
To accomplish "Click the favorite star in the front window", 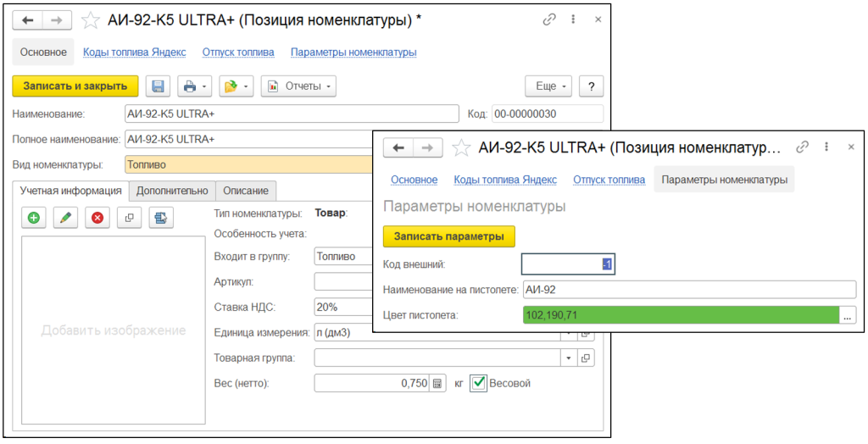I will pyautogui.click(x=461, y=147).
